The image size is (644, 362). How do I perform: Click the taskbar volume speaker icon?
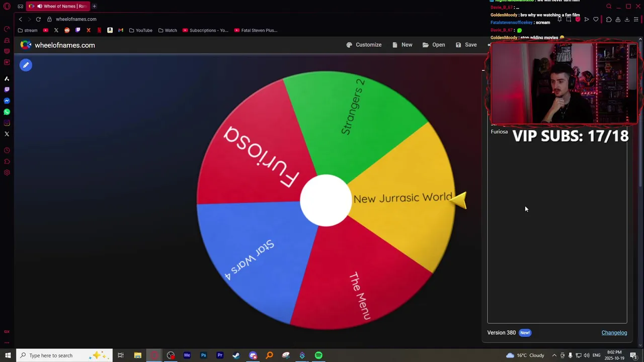coord(587,355)
